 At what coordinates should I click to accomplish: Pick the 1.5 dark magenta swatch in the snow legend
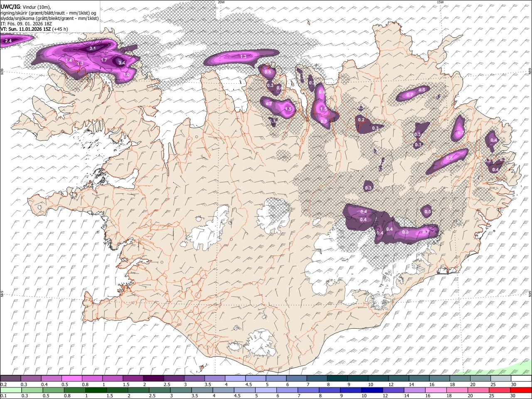pyautogui.click(x=133, y=378)
